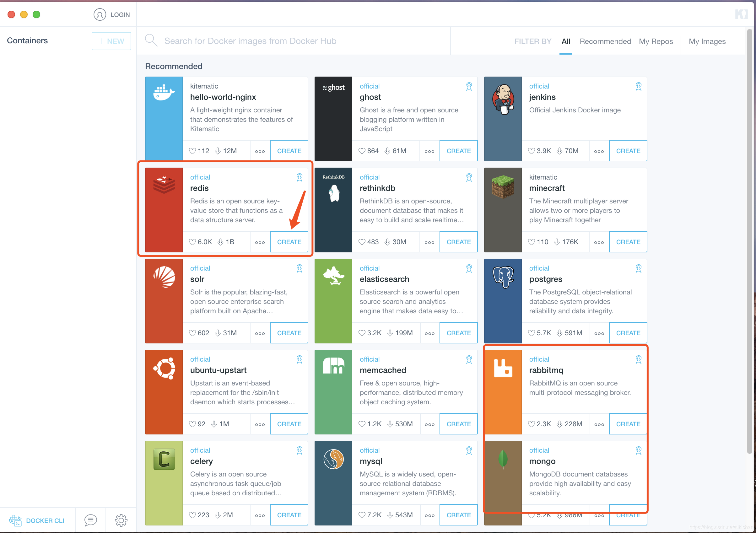Click the redis logo thumbnail

pyautogui.click(x=164, y=185)
